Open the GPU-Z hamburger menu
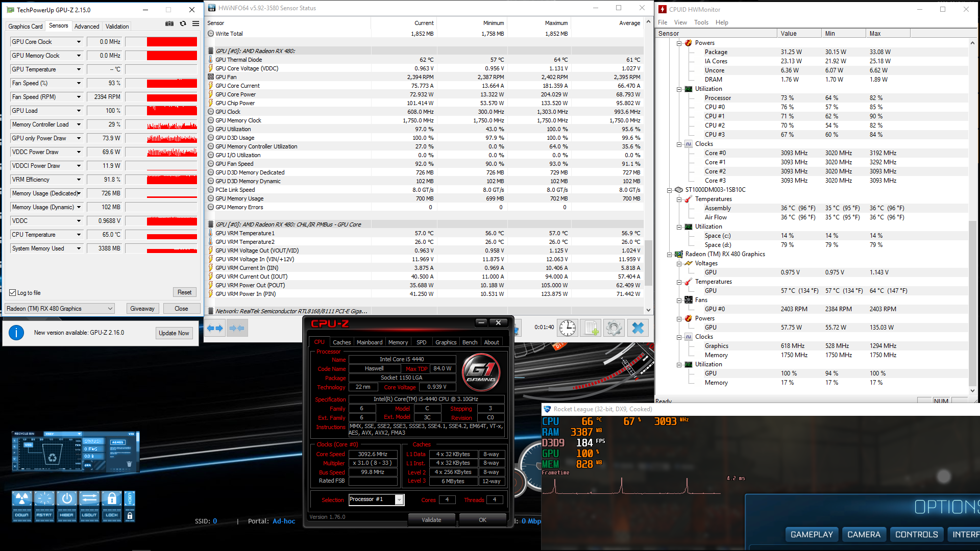The image size is (980, 551). click(x=195, y=23)
